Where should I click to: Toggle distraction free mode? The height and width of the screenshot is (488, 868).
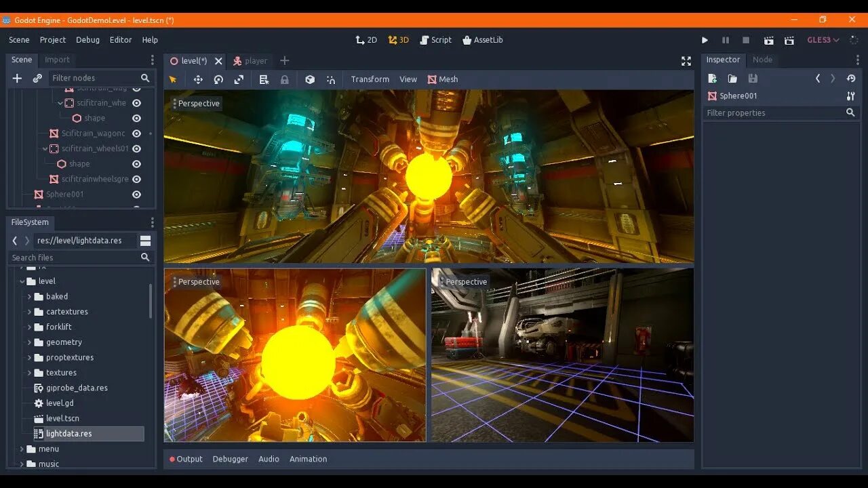click(686, 61)
